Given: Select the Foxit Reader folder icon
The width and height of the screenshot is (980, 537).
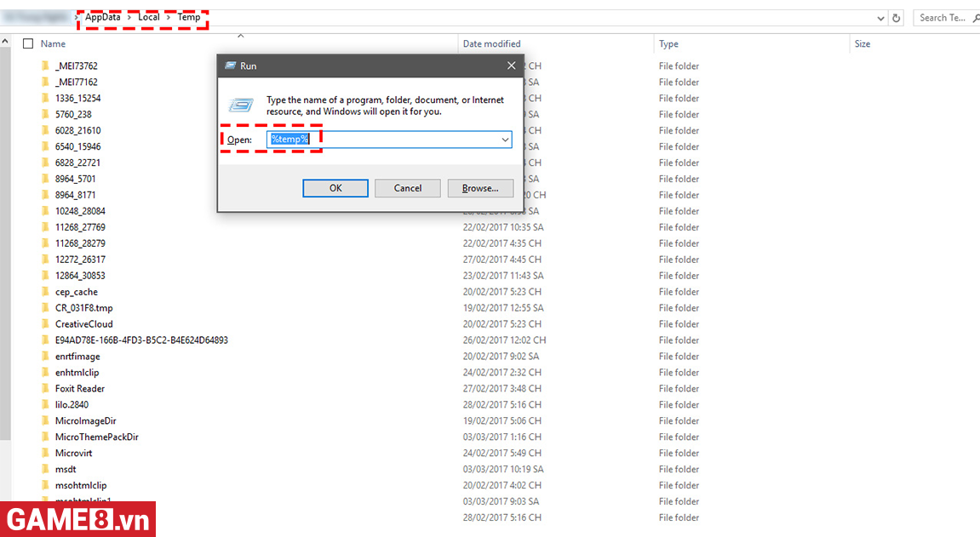Looking at the screenshot, I should point(45,389).
